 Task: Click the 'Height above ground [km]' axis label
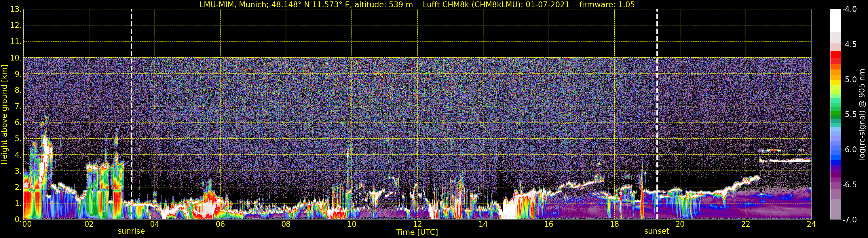4,115
